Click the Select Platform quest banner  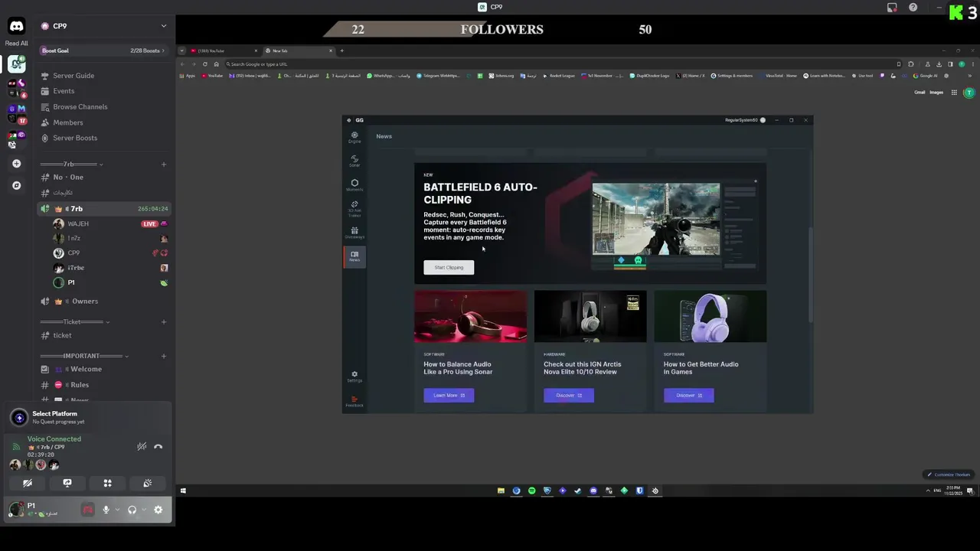[x=88, y=417]
